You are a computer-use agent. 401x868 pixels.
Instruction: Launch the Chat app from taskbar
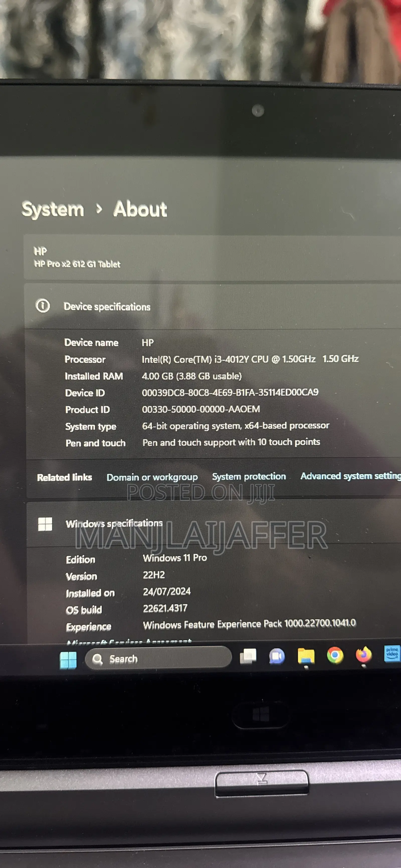point(277,656)
